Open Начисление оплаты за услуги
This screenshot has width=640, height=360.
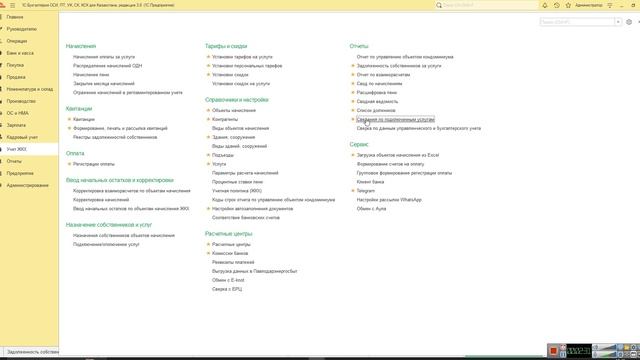pos(104,57)
